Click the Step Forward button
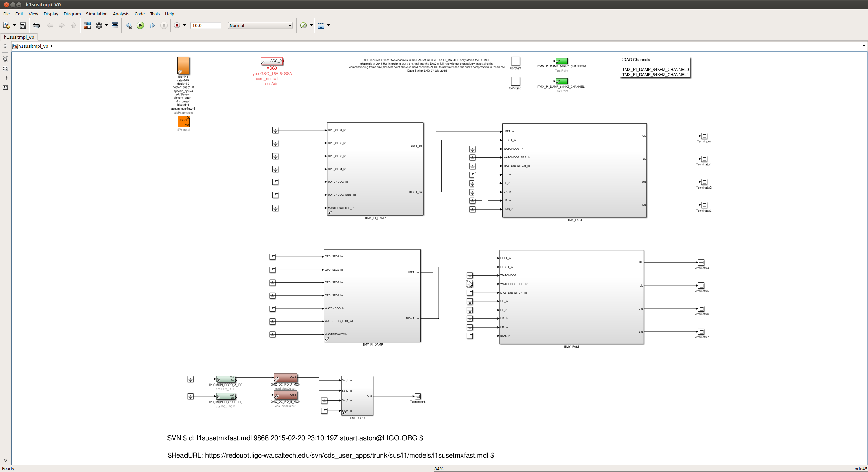Screen dimensions: 868x472 click(x=152, y=25)
